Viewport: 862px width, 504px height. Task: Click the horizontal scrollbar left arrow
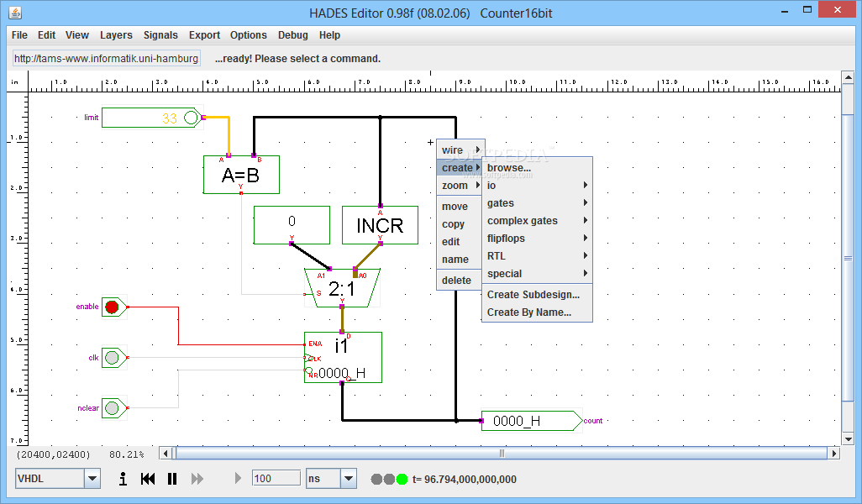tap(166, 454)
